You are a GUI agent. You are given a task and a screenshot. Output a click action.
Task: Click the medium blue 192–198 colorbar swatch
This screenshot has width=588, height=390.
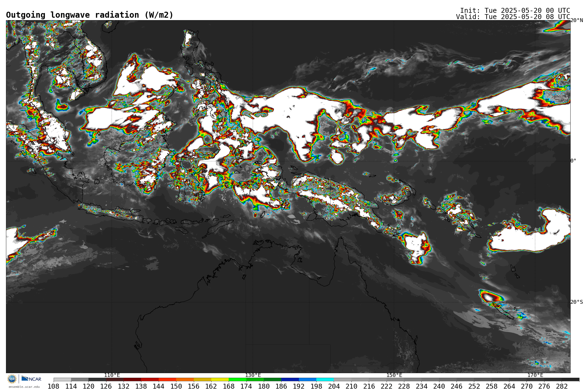tap(308, 379)
